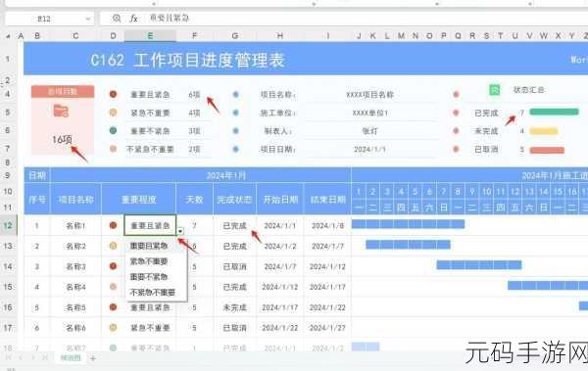Screen dimensions: 588x371
Task: Click the fx insert function icon
Action: point(133,18)
